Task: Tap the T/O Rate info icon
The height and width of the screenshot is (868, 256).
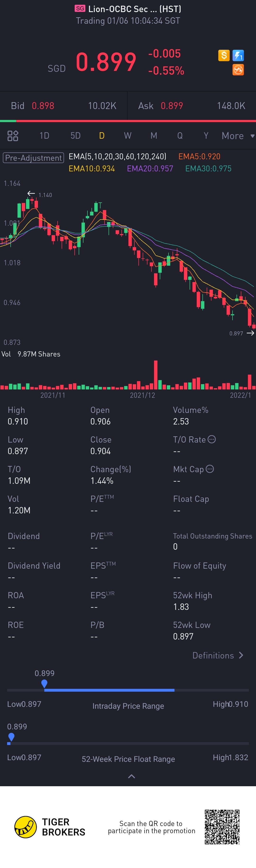Action: click(211, 439)
